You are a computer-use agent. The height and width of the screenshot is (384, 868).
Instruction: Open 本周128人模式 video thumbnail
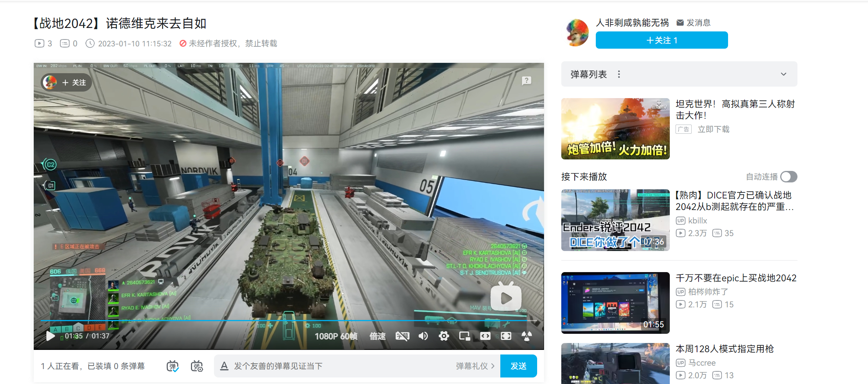(615, 363)
